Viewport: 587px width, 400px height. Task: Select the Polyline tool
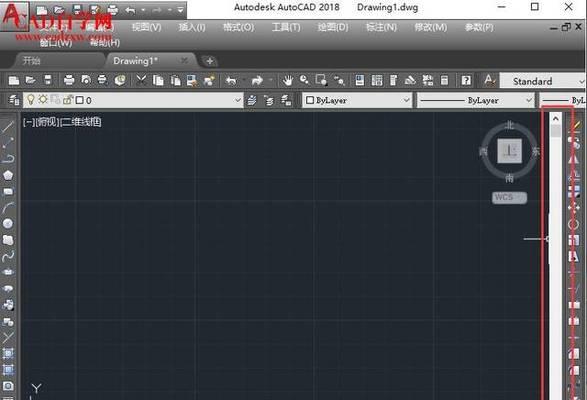pos(8,159)
